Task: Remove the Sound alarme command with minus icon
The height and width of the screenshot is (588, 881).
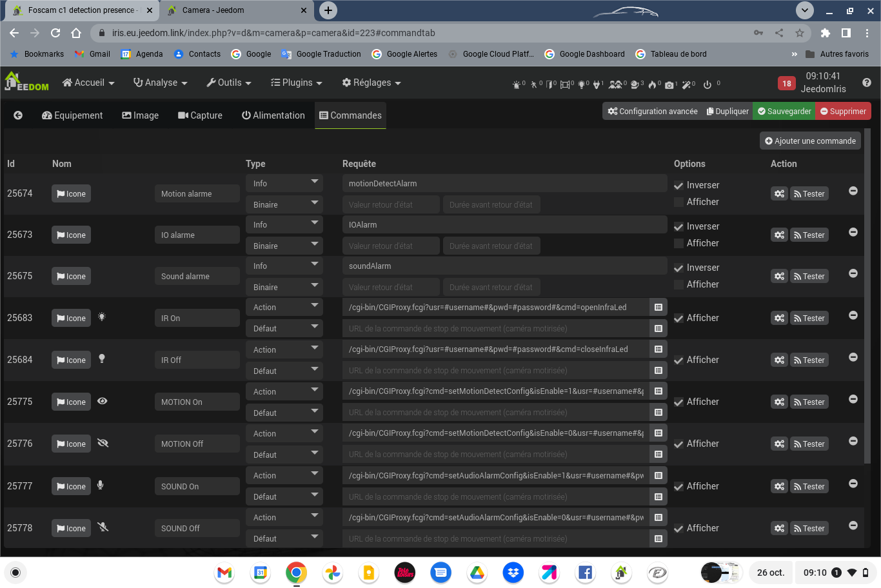Action: (x=853, y=273)
